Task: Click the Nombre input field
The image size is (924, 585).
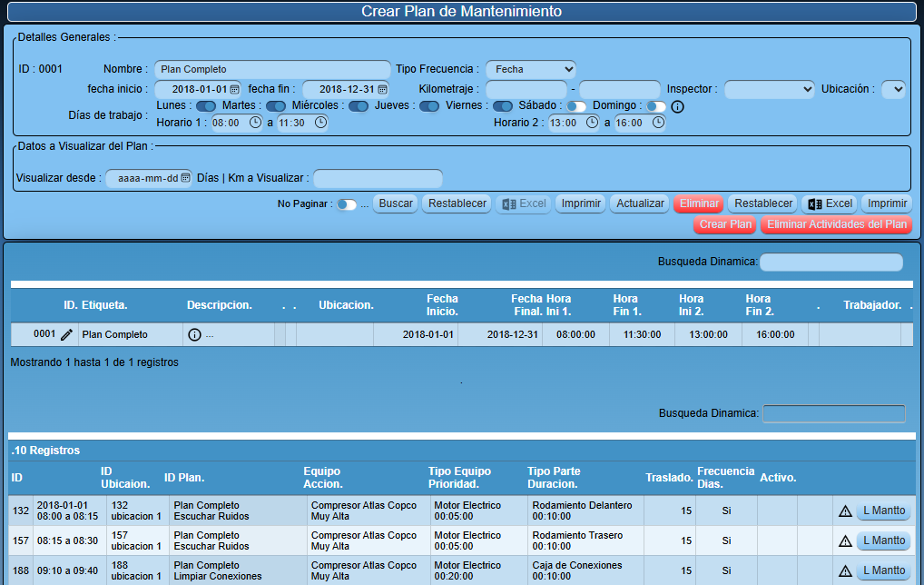Action: coord(272,70)
